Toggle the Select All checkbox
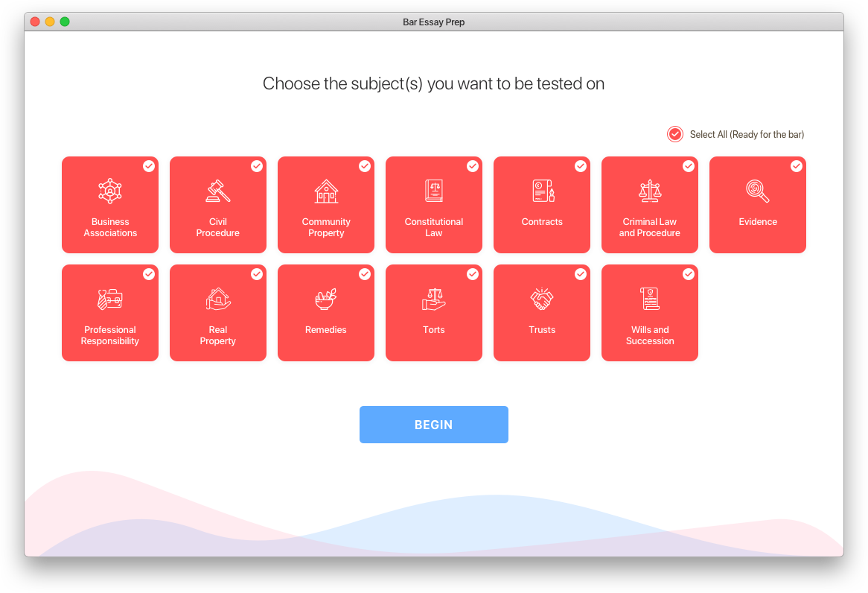This screenshot has width=868, height=593. pos(675,134)
